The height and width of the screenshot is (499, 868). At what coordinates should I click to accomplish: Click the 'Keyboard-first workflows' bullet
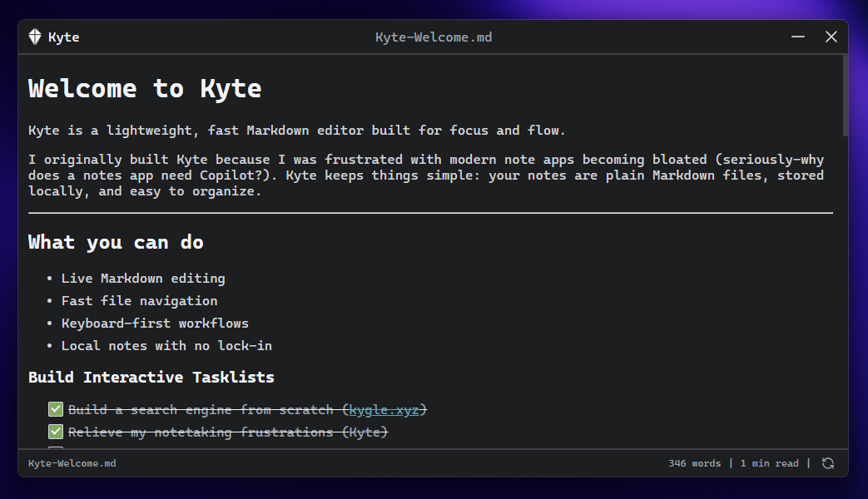click(155, 323)
